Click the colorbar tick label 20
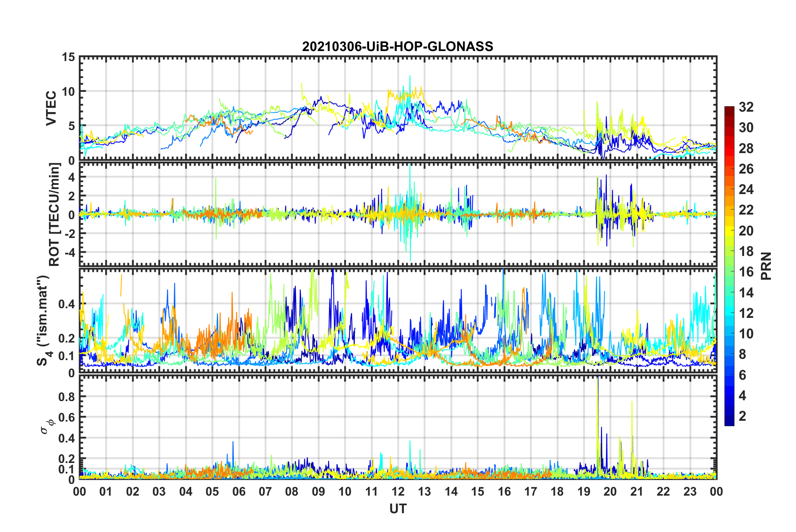The width and height of the screenshot is (796, 532). click(746, 231)
